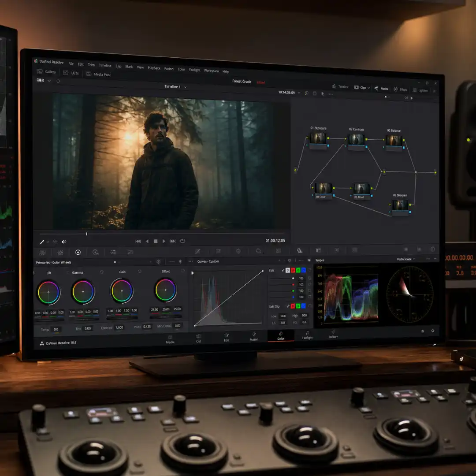This screenshot has width=476, height=476.
Task: Expand the Timeline 1 dropdown
Action: tap(186, 87)
